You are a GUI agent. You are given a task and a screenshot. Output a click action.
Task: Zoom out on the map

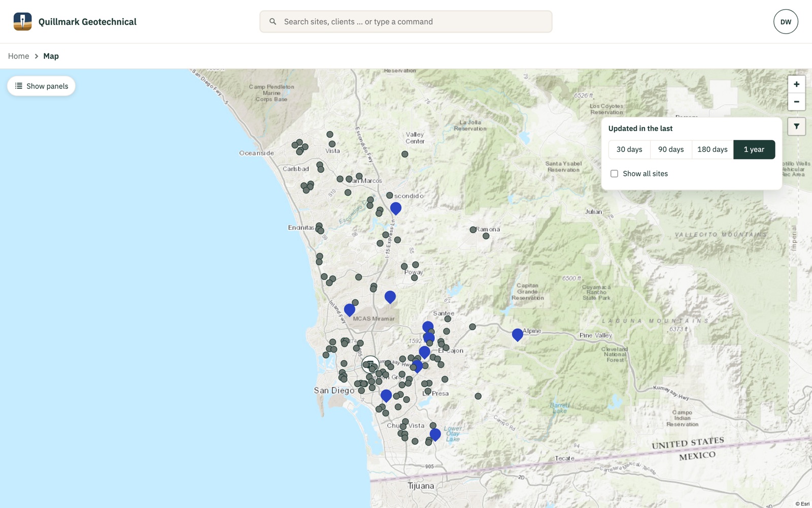796,102
